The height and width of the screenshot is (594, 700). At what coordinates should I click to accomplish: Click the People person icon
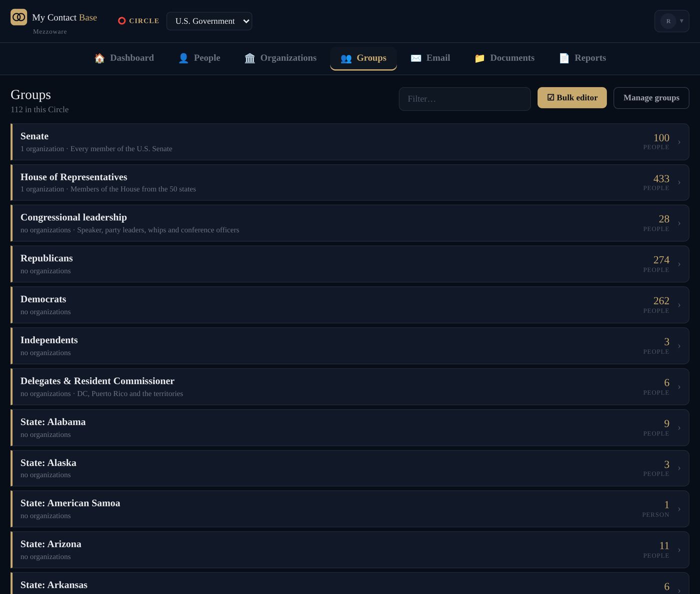(x=183, y=58)
